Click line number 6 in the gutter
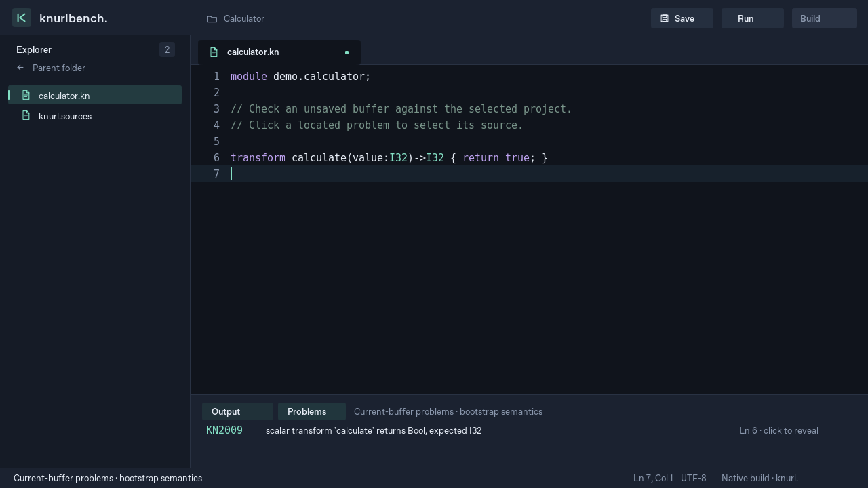Screen dimensions: 868x488 [x=216, y=158]
